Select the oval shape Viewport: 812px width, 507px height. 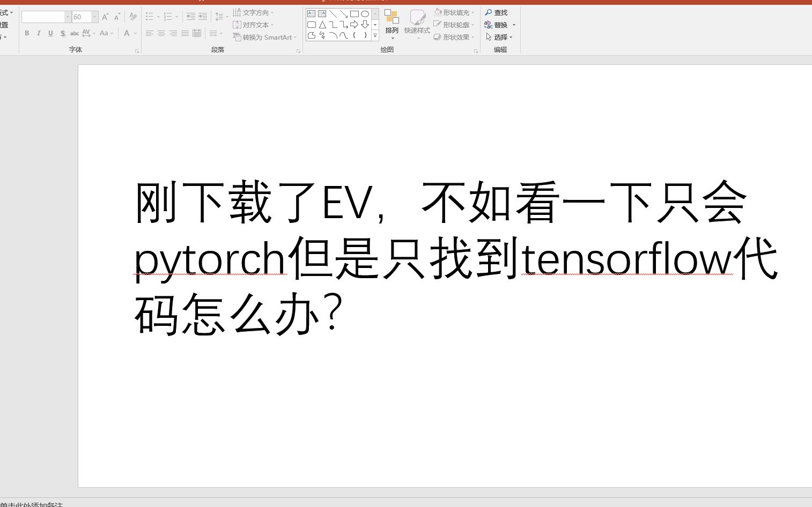(365, 14)
